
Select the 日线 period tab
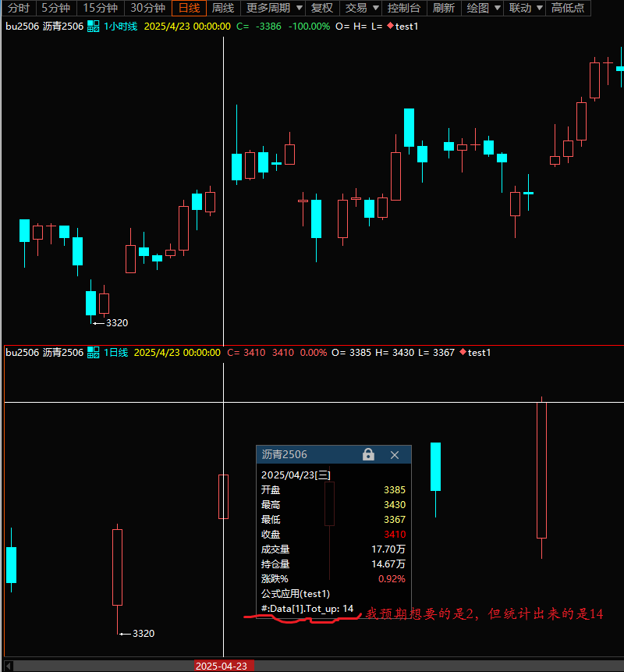[189, 8]
